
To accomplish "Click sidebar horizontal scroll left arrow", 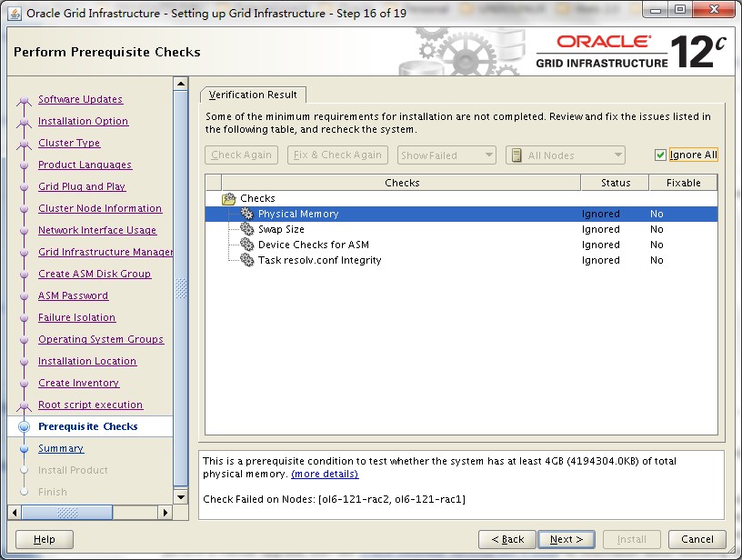I will click(x=15, y=512).
